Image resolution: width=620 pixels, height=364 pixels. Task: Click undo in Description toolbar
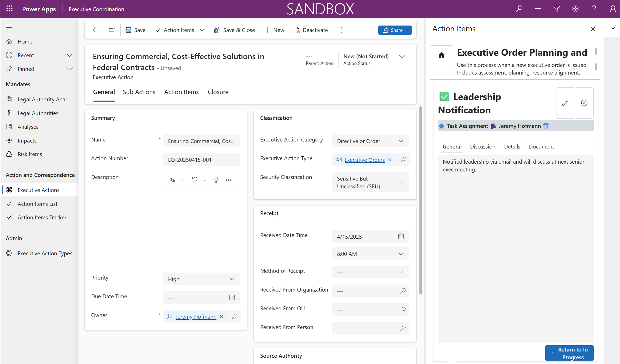point(195,180)
